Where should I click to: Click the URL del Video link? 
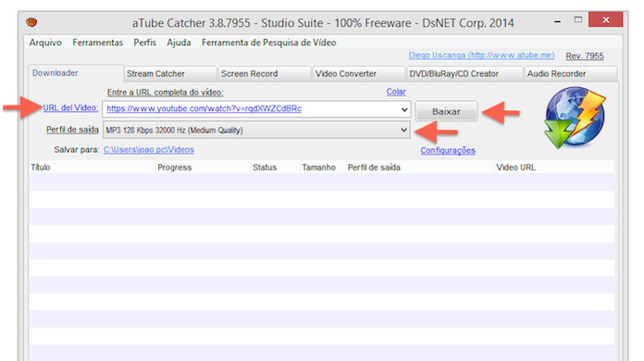pyautogui.click(x=70, y=107)
